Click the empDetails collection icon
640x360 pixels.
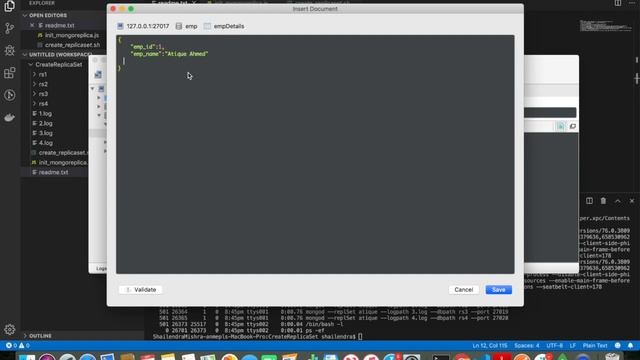click(x=207, y=26)
